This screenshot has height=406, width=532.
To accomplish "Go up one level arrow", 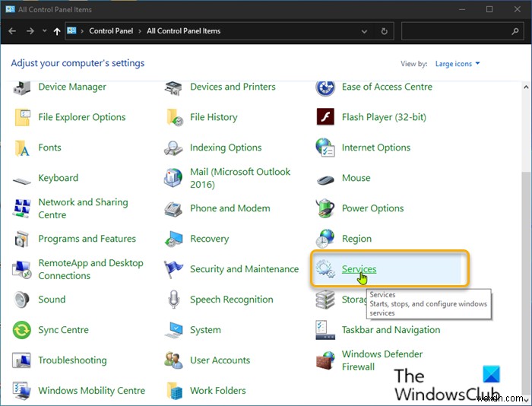I will pyautogui.click(x=57, y=32).
